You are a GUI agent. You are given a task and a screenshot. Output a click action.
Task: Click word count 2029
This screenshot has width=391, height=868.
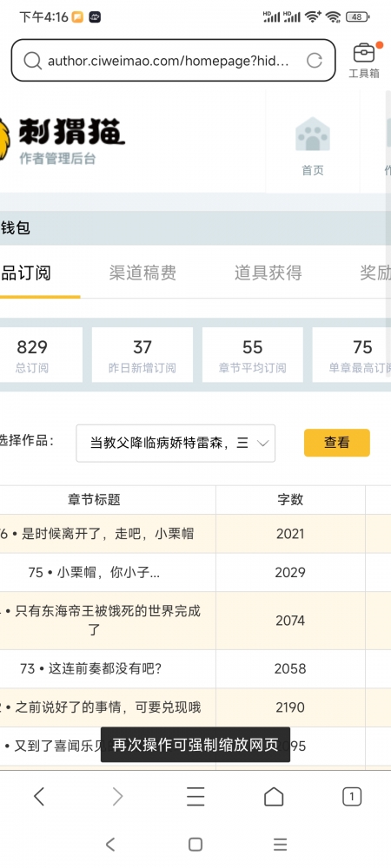tap(290, 572)
